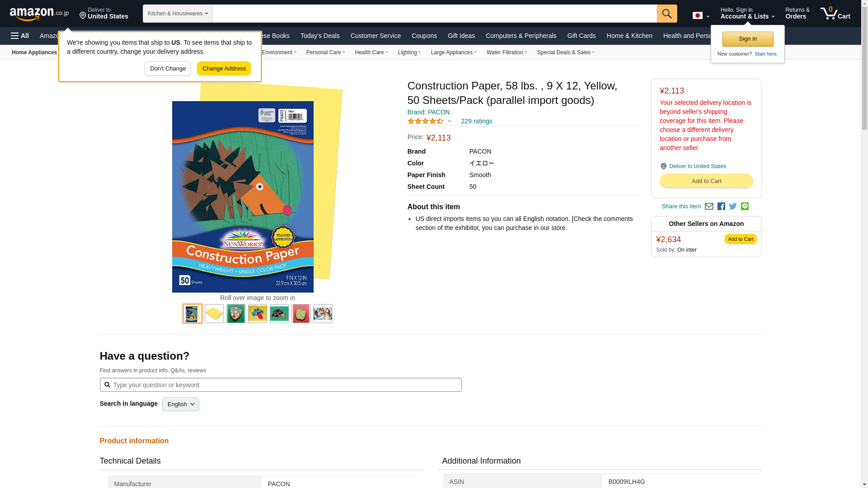Share this item on LINE
Viewport: 868px width, 488px height.
(745, 206)
